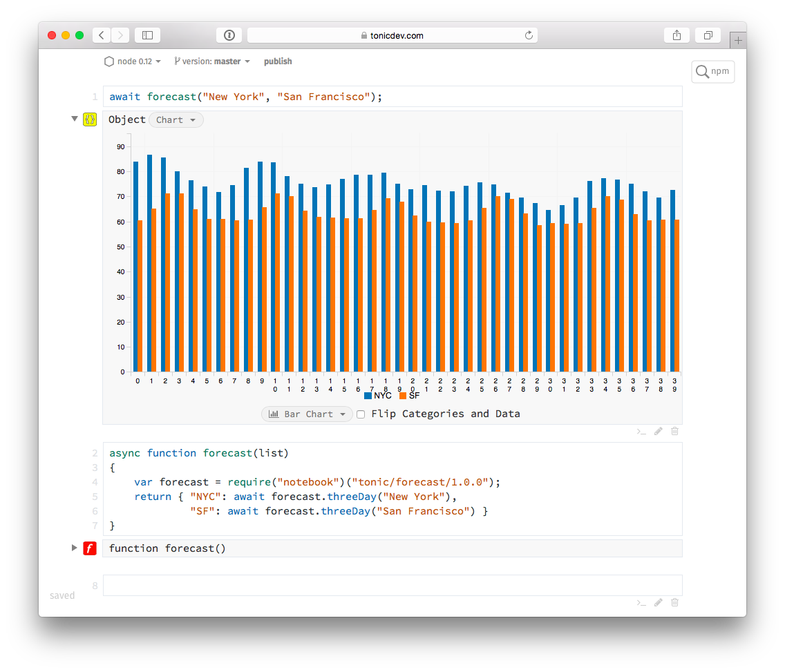Click the publish link
Image resolution: width=785 pixels, height=672 pixels.
pos(278,61)
